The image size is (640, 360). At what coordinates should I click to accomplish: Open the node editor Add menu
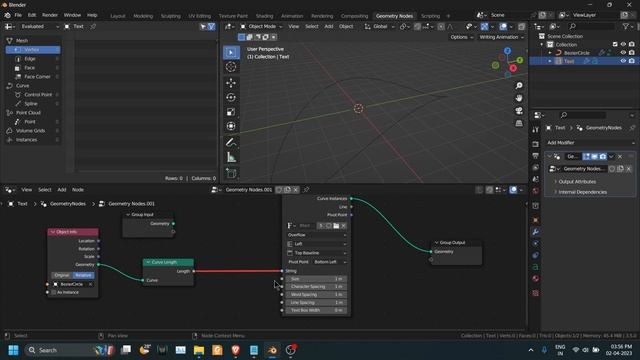[62, 190]
